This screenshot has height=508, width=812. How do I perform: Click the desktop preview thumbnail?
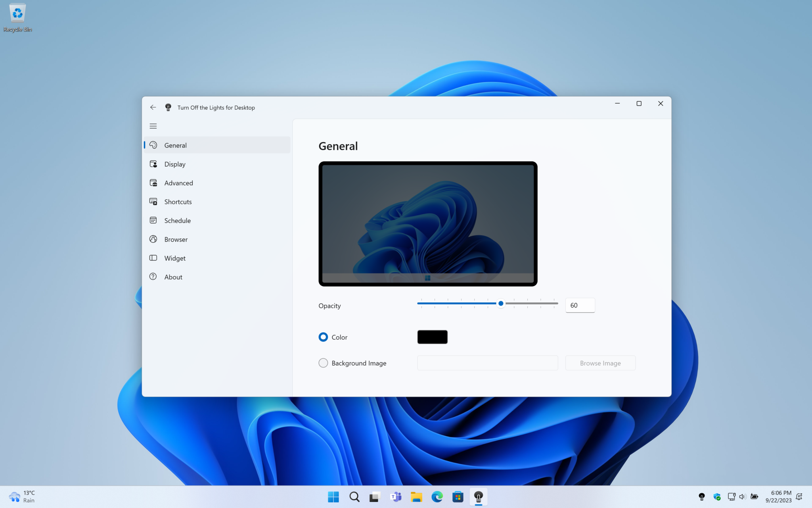(x=428, y=224)
